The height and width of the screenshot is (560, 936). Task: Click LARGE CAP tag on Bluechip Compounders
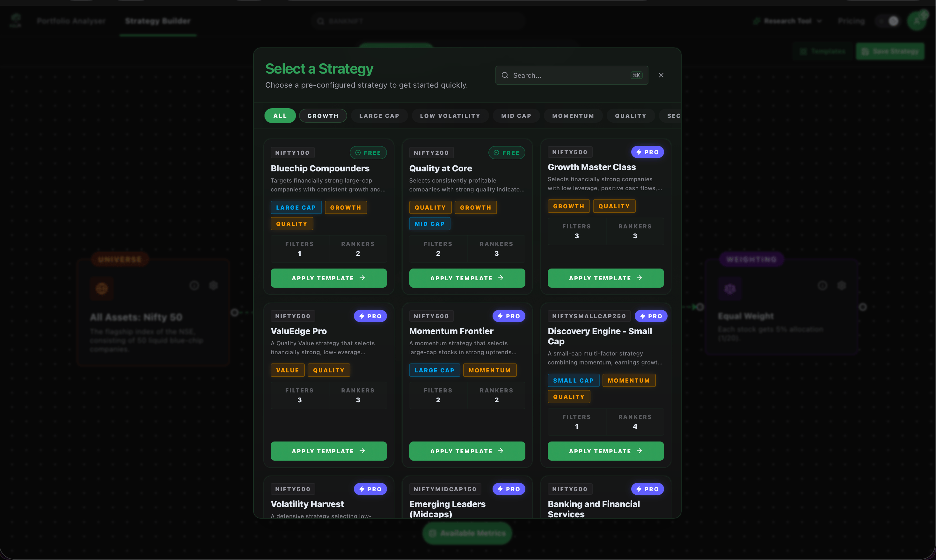296,208
